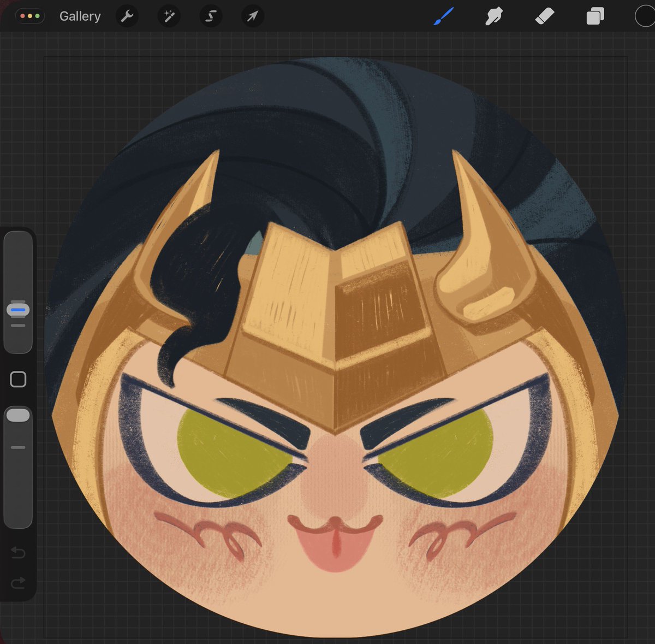Open the active color picker
The image size is (655, 644).
click(645, 16)
